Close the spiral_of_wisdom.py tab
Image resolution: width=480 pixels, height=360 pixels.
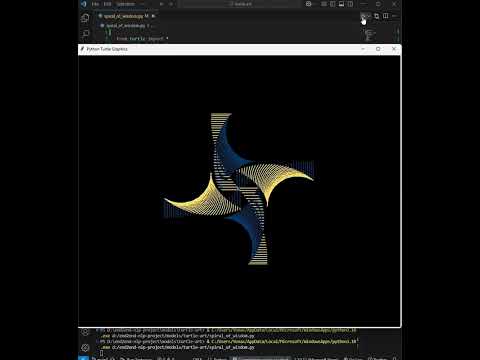coord(153,16)
